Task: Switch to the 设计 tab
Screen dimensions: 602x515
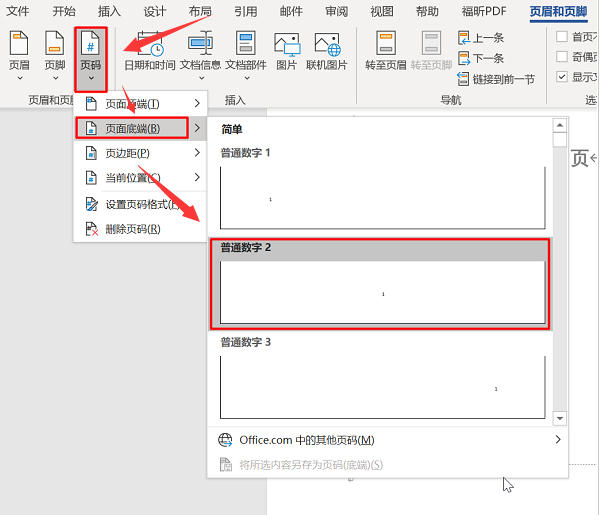Action: coord(155,12)
